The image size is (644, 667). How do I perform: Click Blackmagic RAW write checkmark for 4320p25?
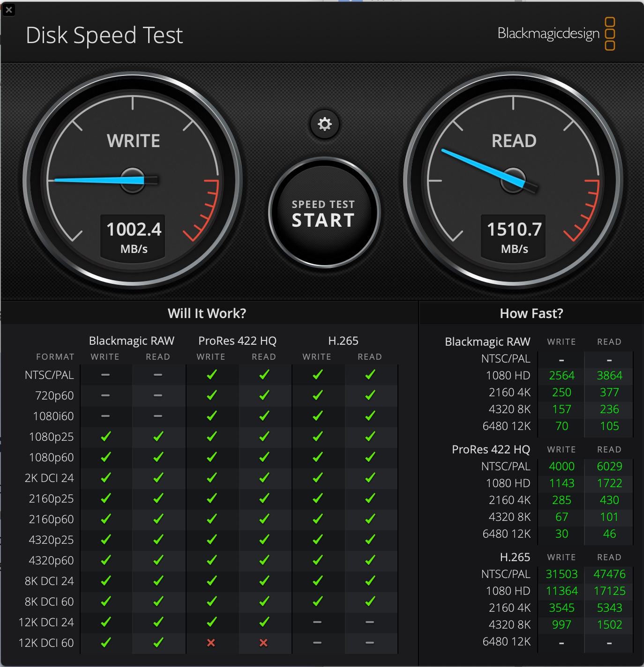click(x=106, y=540)
